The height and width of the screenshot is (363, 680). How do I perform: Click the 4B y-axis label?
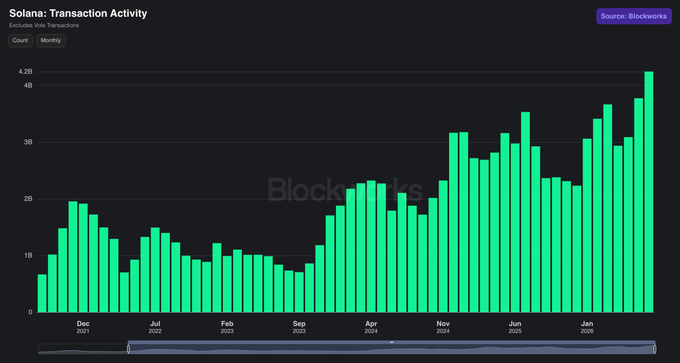28,85
